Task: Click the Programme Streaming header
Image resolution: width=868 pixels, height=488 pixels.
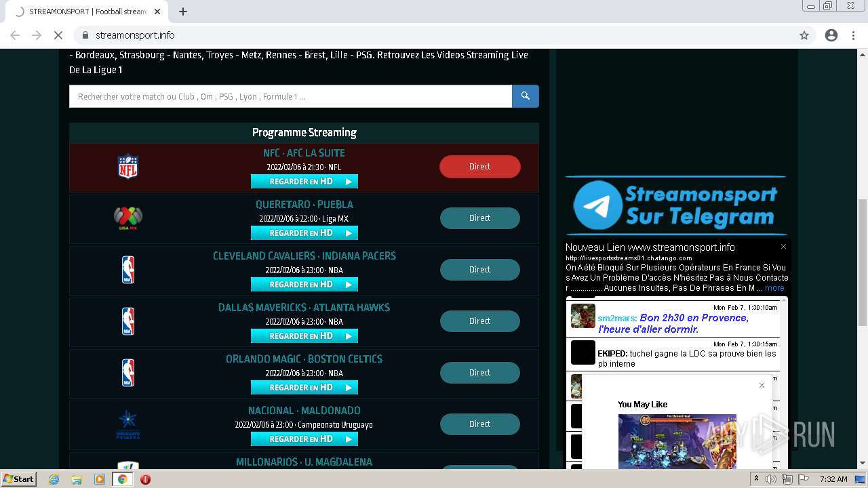Action: pos(304,133)
